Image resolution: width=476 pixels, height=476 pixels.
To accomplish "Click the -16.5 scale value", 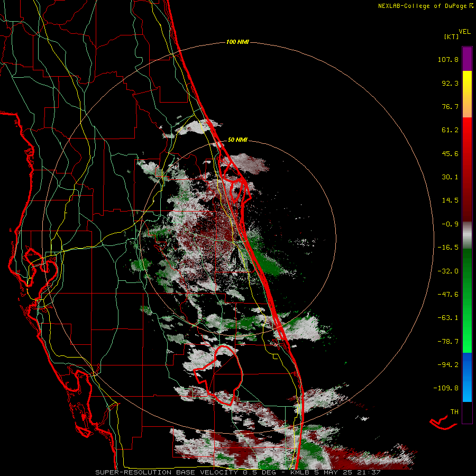I will 448,248.
